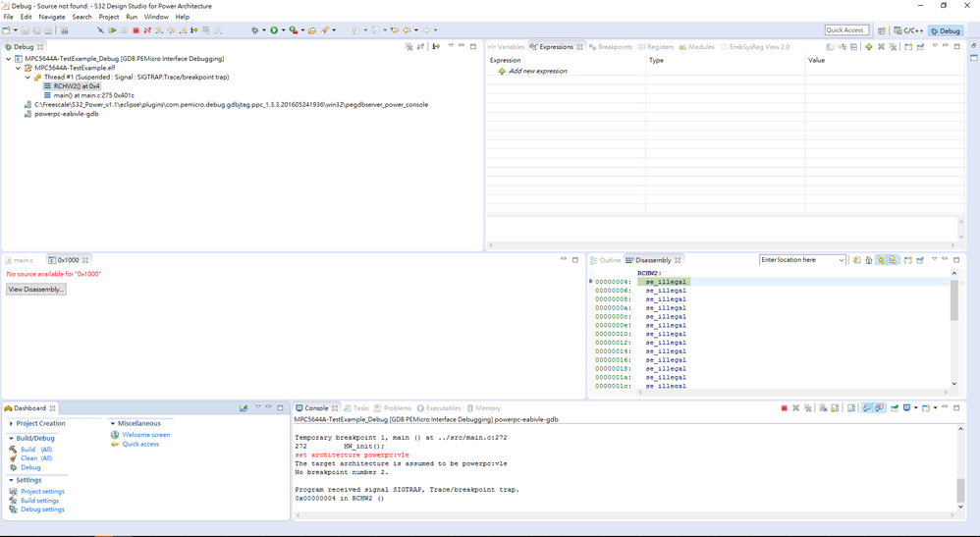Click the Step Return icon
980x537 pixels.
click(x=183, y=30)
